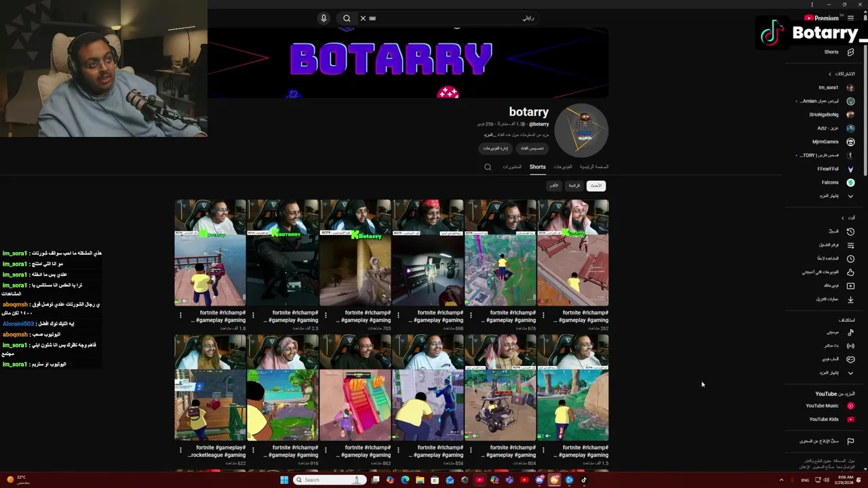Open the YouTube Premium logo home link

(x=821, y=18)
